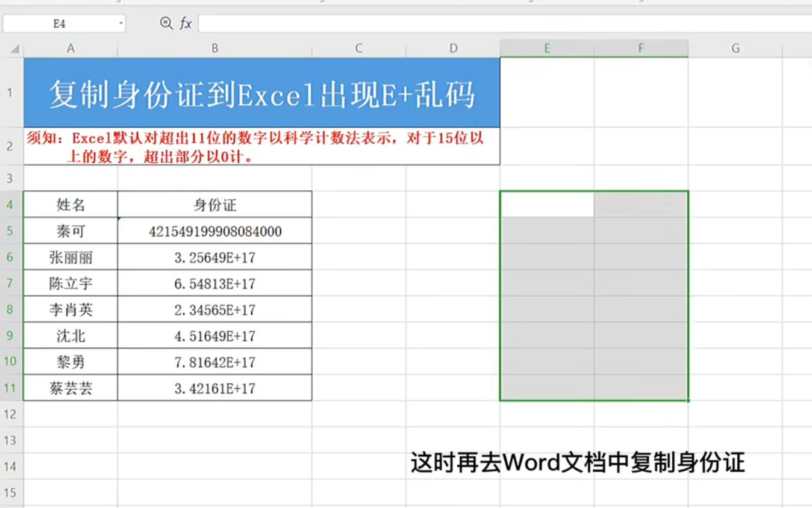
Task: Click the cell '2.34565E+17'
Action: pos(214,309)
